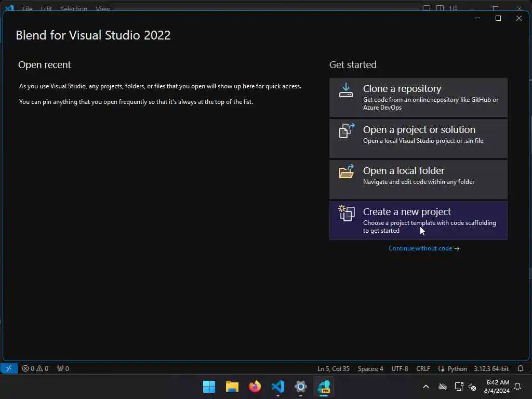Screen dimensions: 532x399
Task: Click the Open a local folder icon
Action: click(x=347, y=171)
